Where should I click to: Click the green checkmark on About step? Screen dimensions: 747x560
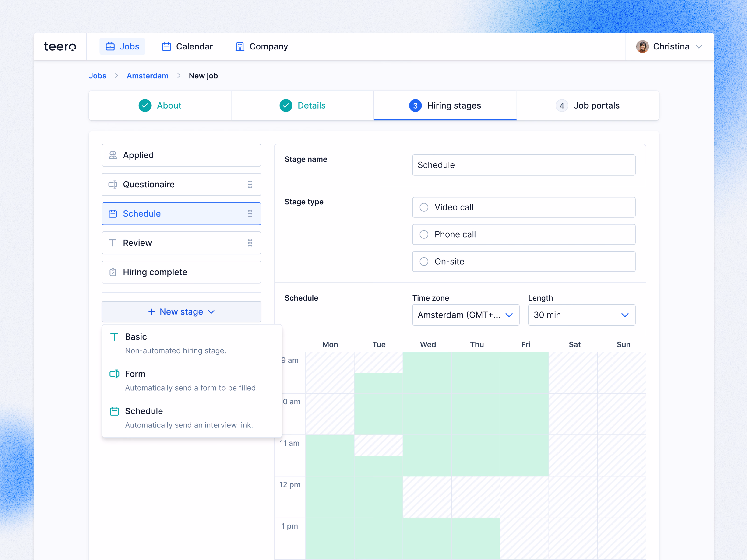145,106
